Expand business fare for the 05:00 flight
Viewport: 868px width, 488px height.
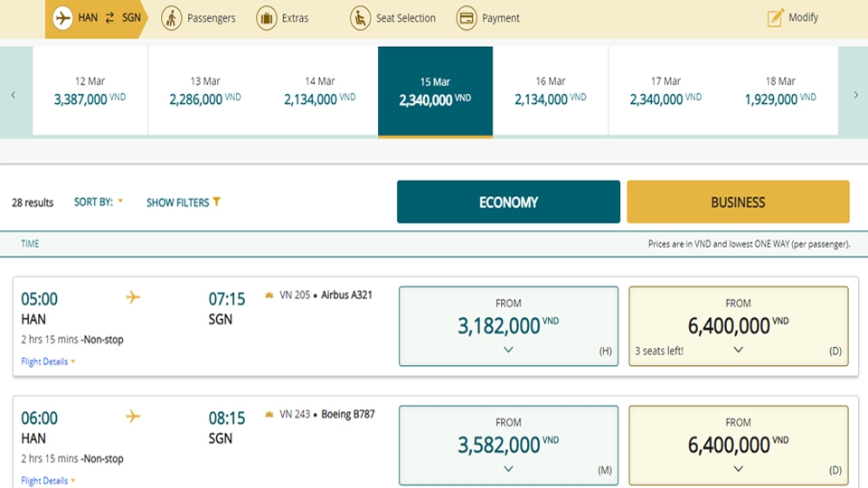(x=738, y=350)
